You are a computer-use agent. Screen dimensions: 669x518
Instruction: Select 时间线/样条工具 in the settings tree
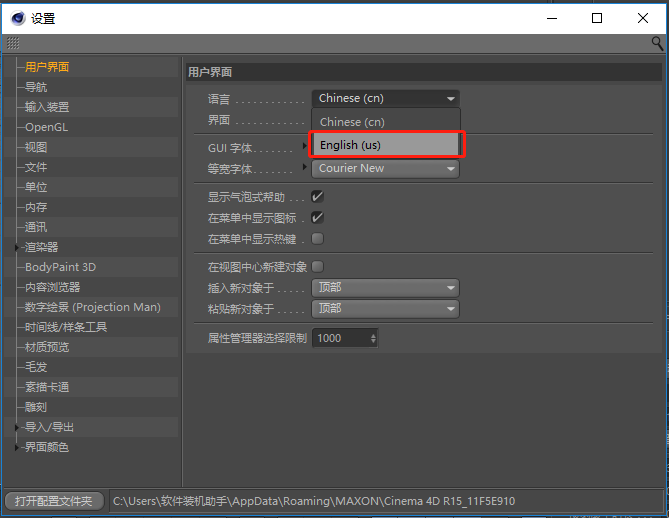pyautogui.click(x=66, y=327)
